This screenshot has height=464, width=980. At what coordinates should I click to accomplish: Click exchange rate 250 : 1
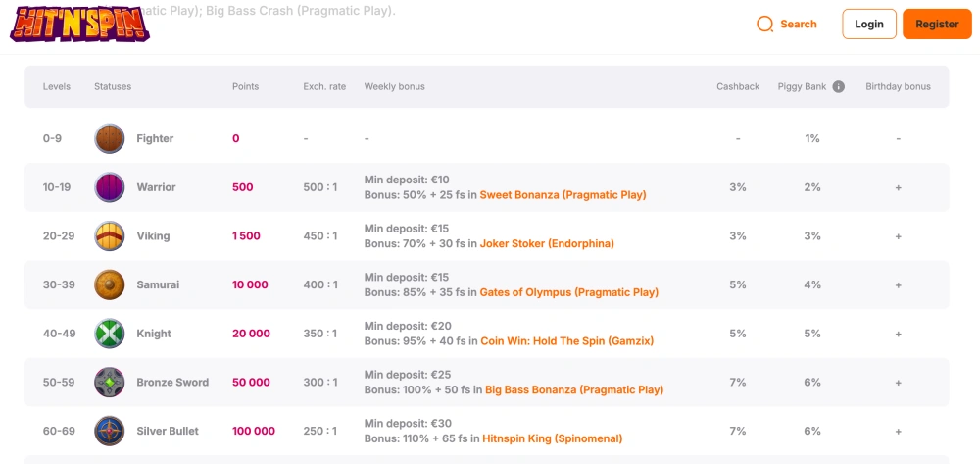[x=320, y=432]
